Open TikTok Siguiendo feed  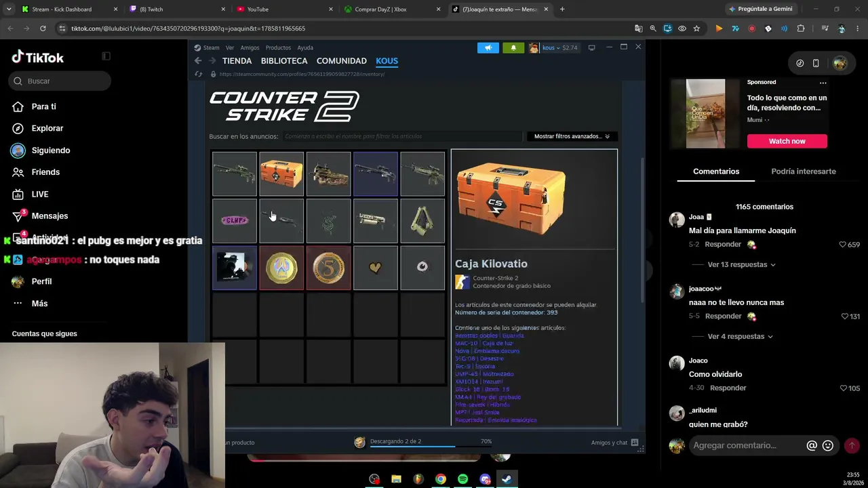pyautogui.click(x=51, y=150)
